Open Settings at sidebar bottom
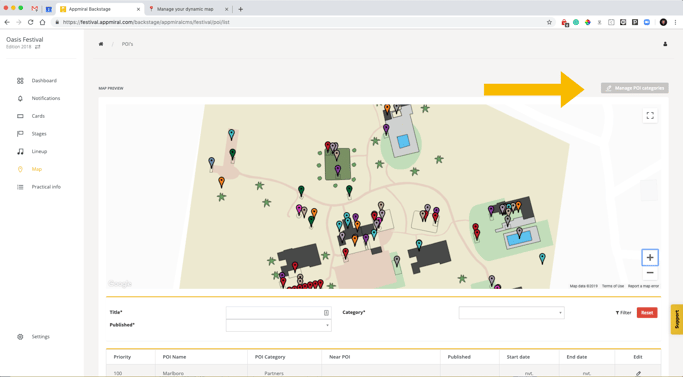 coord(41,337)
